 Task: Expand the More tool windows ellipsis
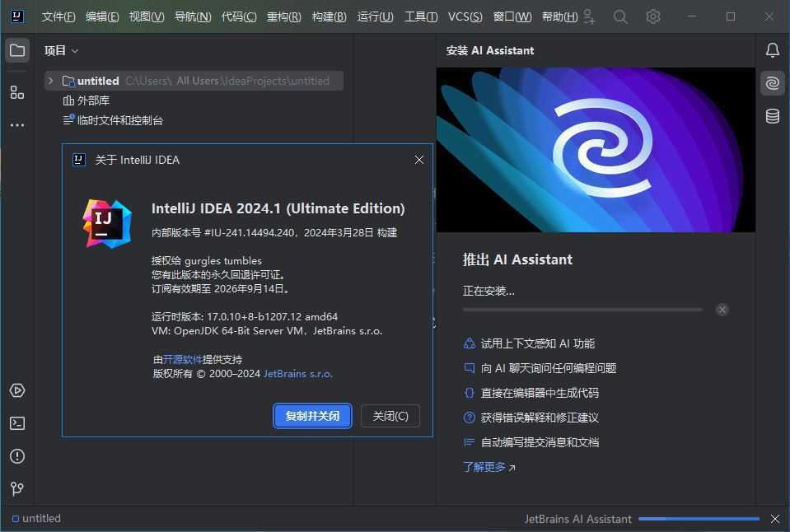click(x=16, y=124)
